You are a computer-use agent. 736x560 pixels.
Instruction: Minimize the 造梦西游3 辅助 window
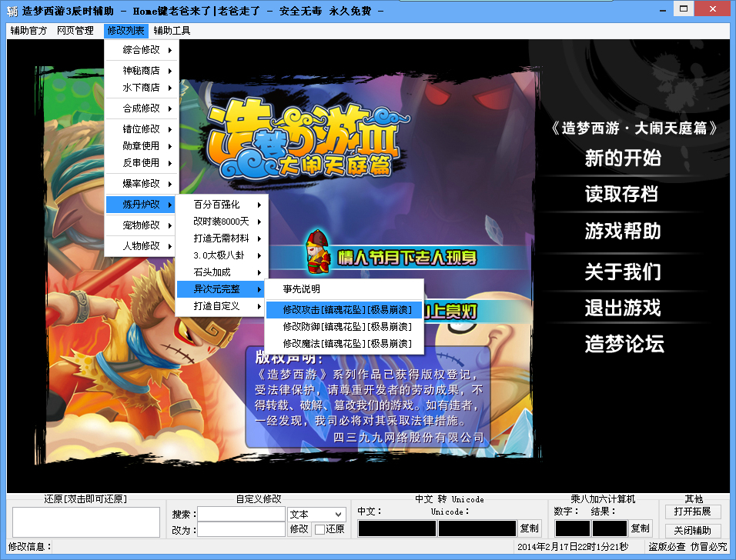point(663,9)
